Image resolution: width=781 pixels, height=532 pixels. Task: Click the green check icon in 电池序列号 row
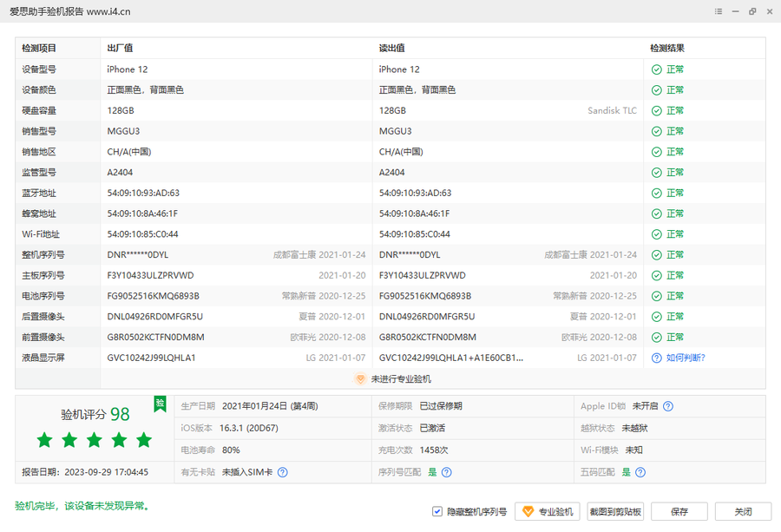[657, 296]
